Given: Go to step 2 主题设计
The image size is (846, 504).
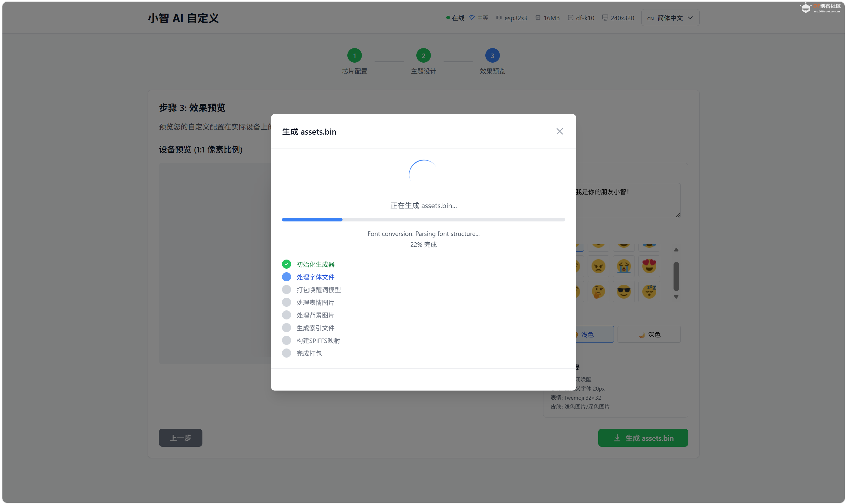Looking at the screenshot, I should click(423, 56).
